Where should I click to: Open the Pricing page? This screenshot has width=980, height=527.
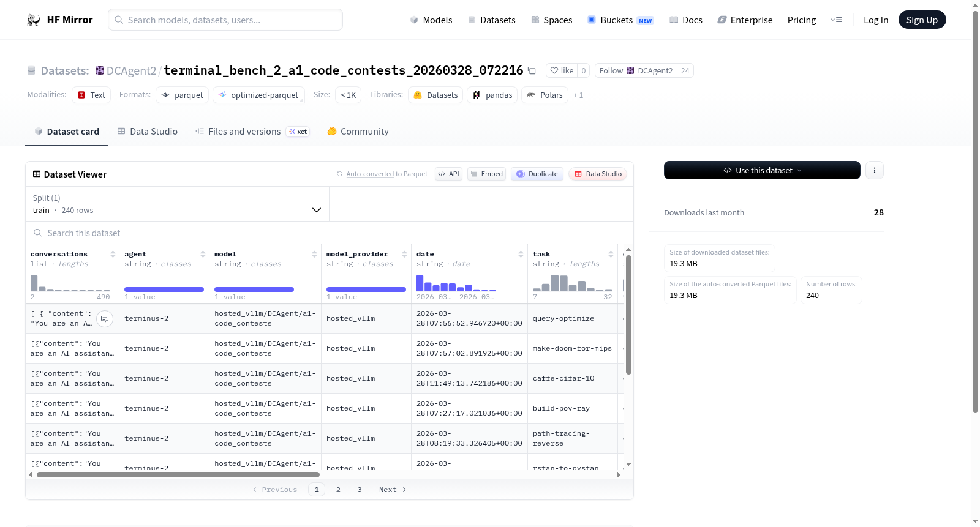pyautogui.click(x=802, y=20)
